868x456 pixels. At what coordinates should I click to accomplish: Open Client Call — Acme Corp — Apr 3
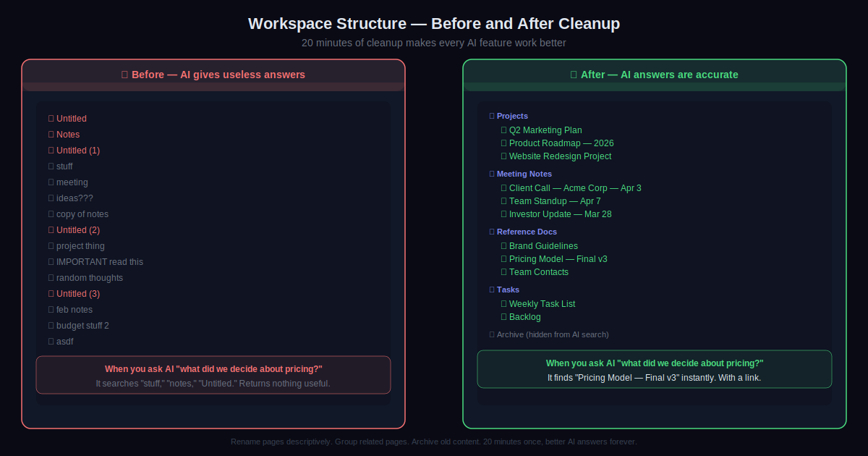point(575,188)
